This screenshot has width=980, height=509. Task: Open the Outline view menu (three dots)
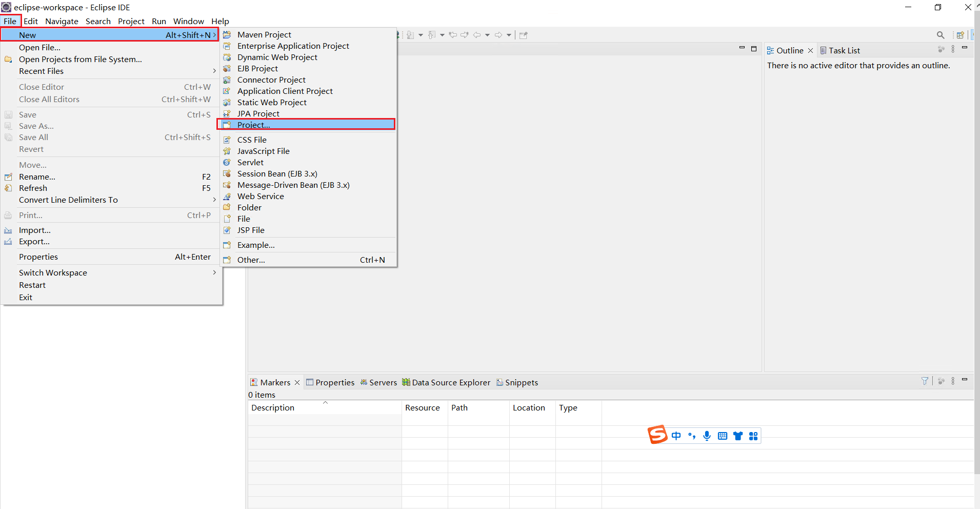(953, 49)
